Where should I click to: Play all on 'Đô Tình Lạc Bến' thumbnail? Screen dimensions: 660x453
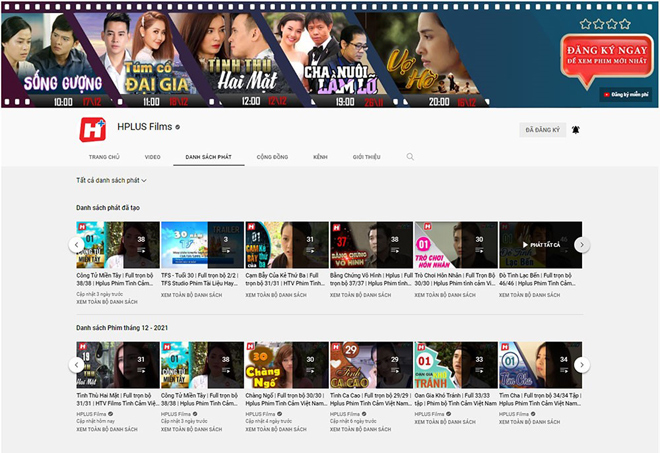pos(540,245)
